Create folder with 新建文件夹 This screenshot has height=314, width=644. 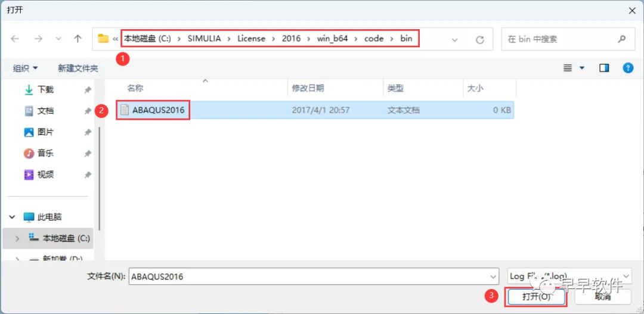click(78, 68)
